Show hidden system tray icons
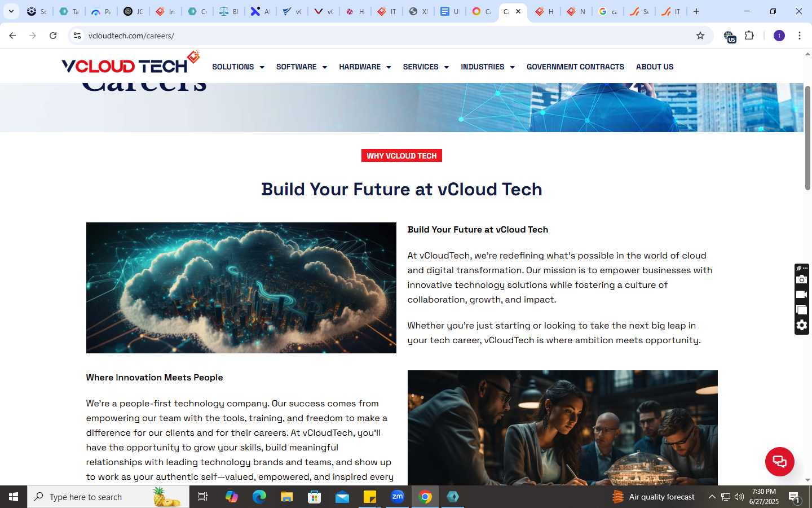Image resolution: width=812 pixels, height=508 pixels. (x=712, y=497)
